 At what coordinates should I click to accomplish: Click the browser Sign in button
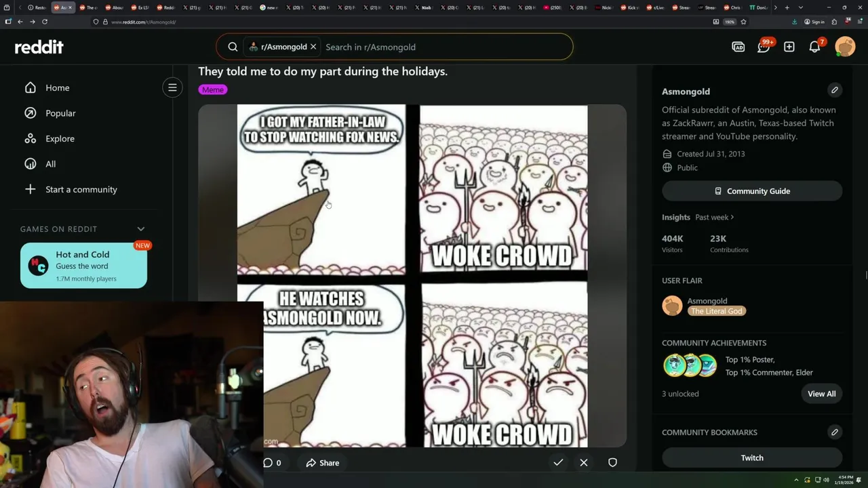click(x=814, y=22)
